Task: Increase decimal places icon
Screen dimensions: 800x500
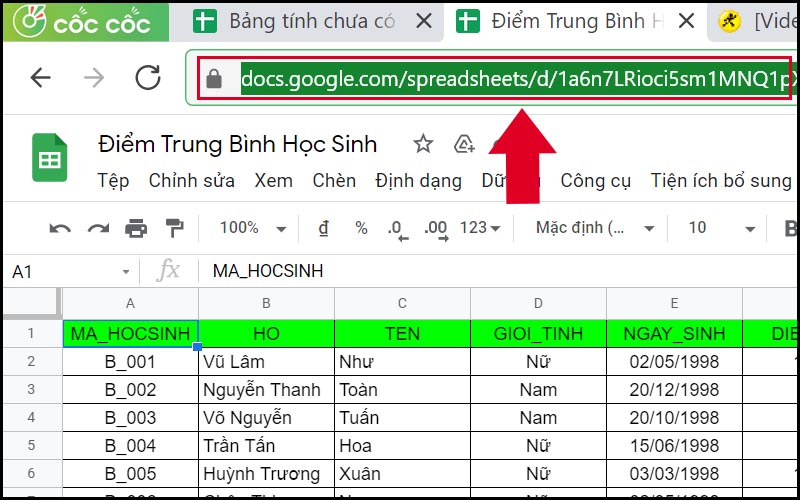Action: click(x=436, y=230)
